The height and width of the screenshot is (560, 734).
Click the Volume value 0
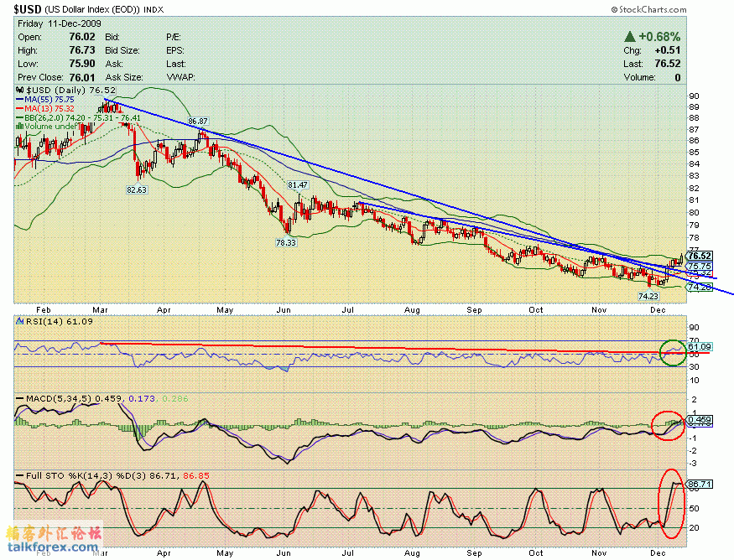pyautogui.click(x=678, y=77)
